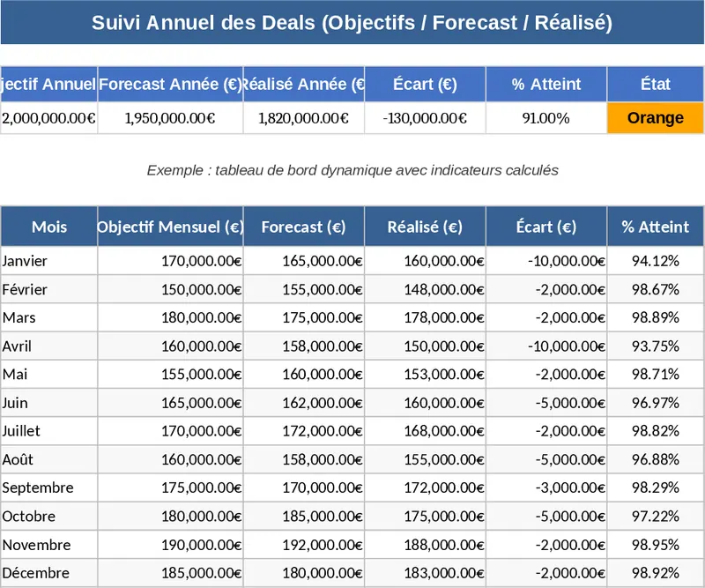Screen dimensions: 705x588
Task: Click the italic "Exemple" note text
Action: (352, 170)
